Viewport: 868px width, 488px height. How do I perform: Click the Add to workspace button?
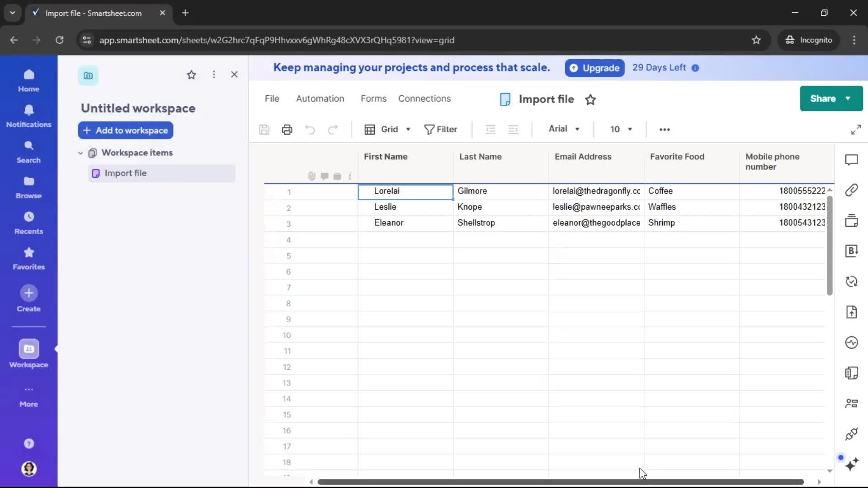[125, 131]
